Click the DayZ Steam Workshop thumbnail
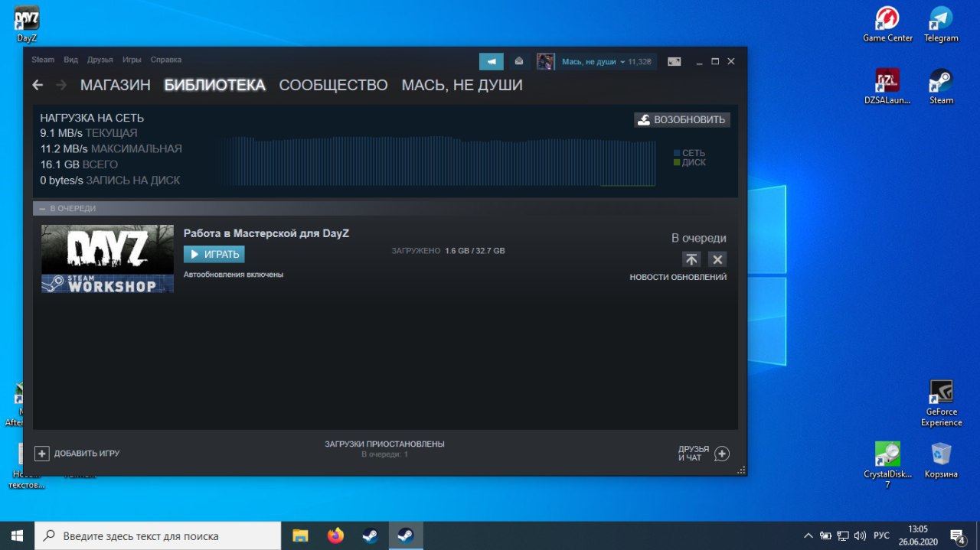The height and width of the screenshot is (550, 980). (x=107, y=259)
